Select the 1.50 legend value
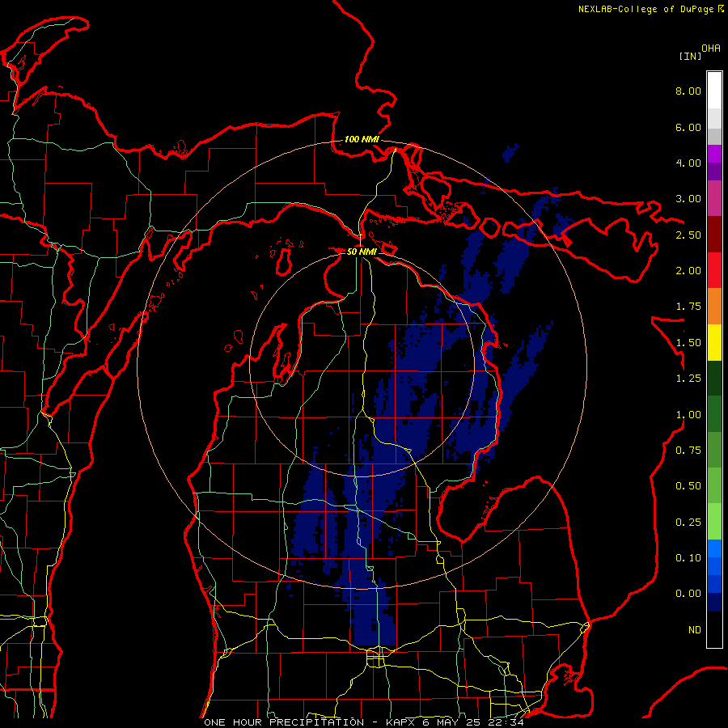The height and width of the screenshot is (728, 728). [688, 343]
